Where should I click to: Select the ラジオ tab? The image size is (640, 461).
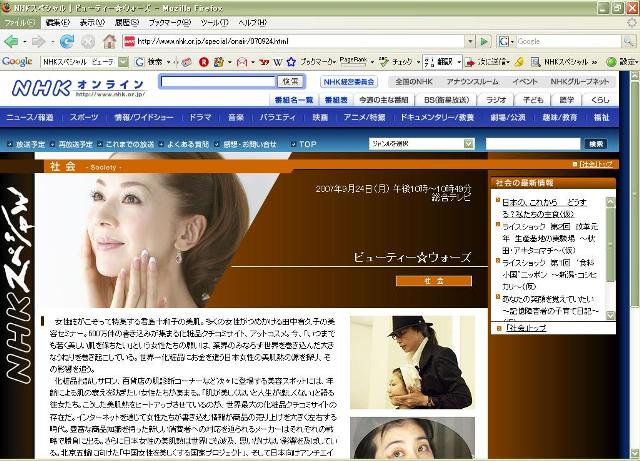[496, 100]
